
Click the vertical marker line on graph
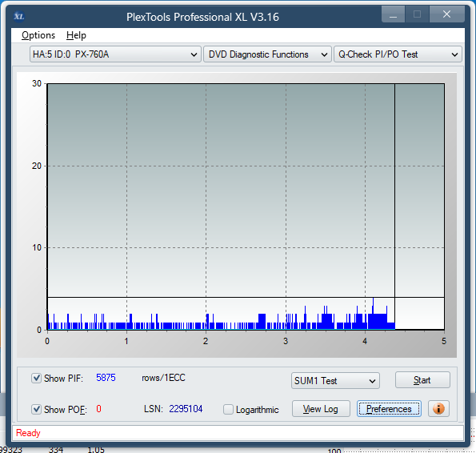pyautogui.click(x=394, y=206)
